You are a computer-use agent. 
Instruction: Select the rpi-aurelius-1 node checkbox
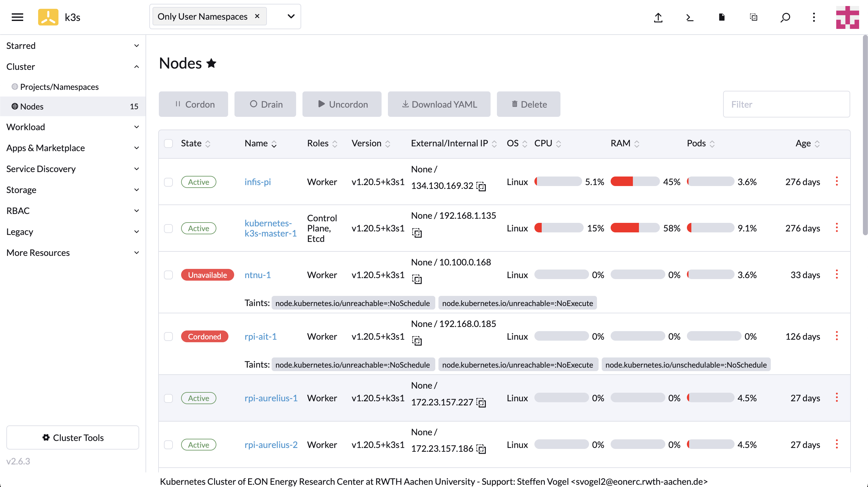pos(168,398)
